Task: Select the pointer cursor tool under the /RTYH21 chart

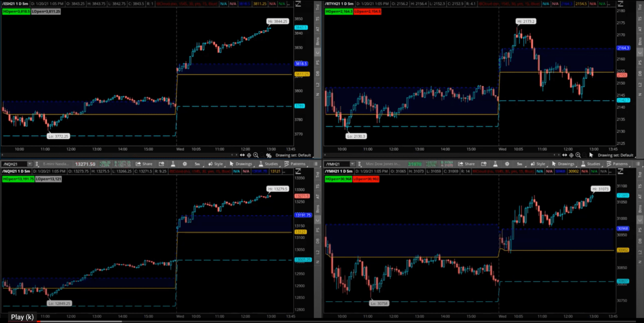Action: (x=591, y=155)
